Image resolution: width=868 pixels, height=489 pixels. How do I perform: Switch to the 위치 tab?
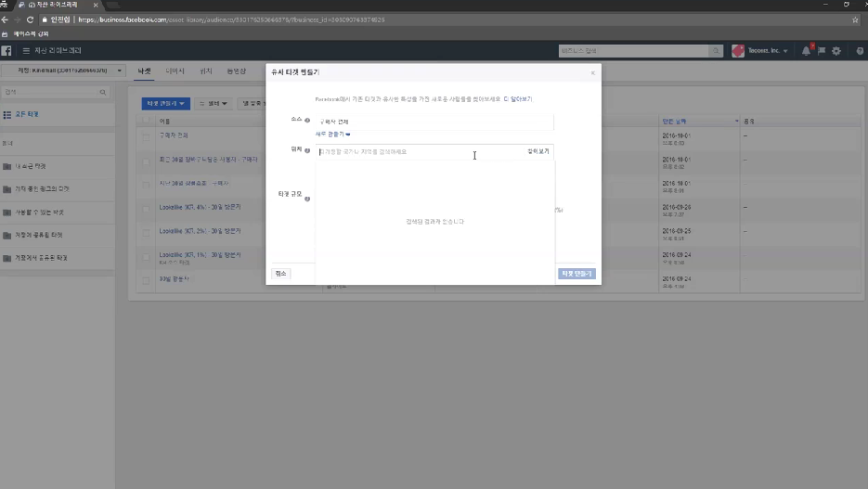pos(206,71)
